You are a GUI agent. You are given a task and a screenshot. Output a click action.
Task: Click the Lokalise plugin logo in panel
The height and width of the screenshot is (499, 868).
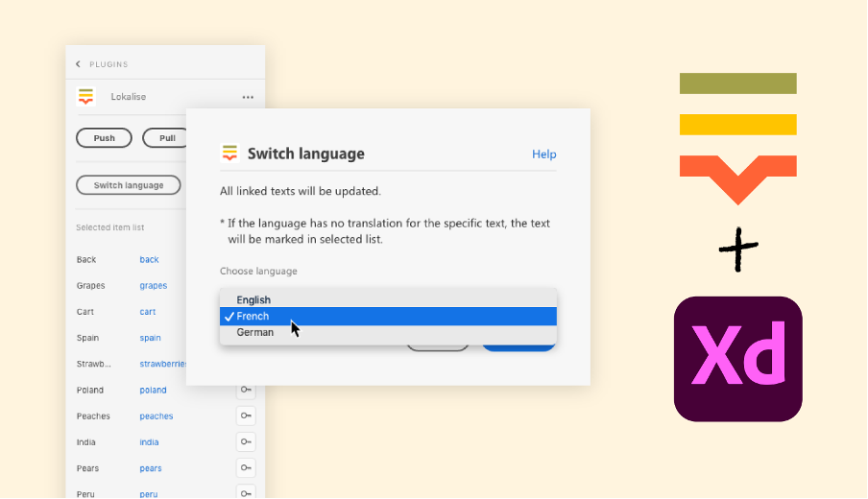coord(85,96)
